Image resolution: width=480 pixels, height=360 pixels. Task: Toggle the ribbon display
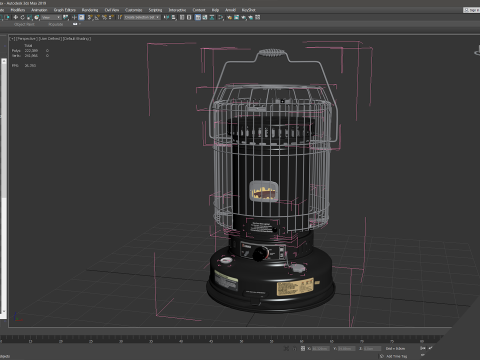click(x=198, y=17)
